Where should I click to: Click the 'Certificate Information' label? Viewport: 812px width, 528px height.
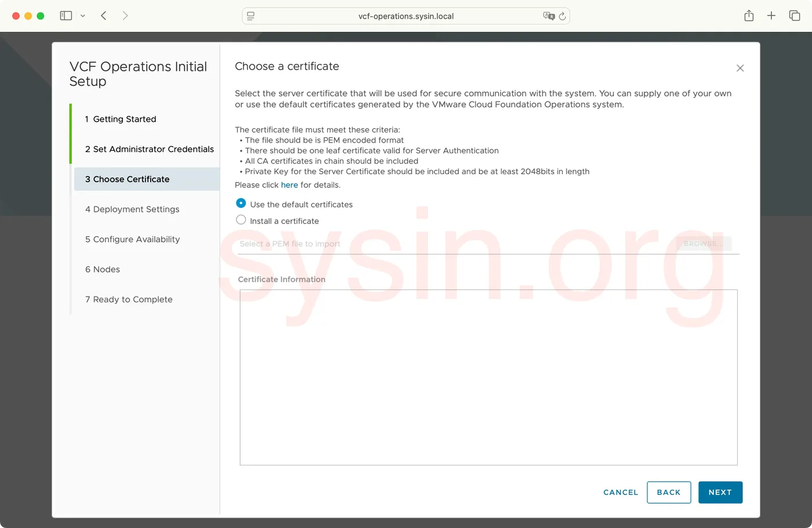tap(282, 280)
